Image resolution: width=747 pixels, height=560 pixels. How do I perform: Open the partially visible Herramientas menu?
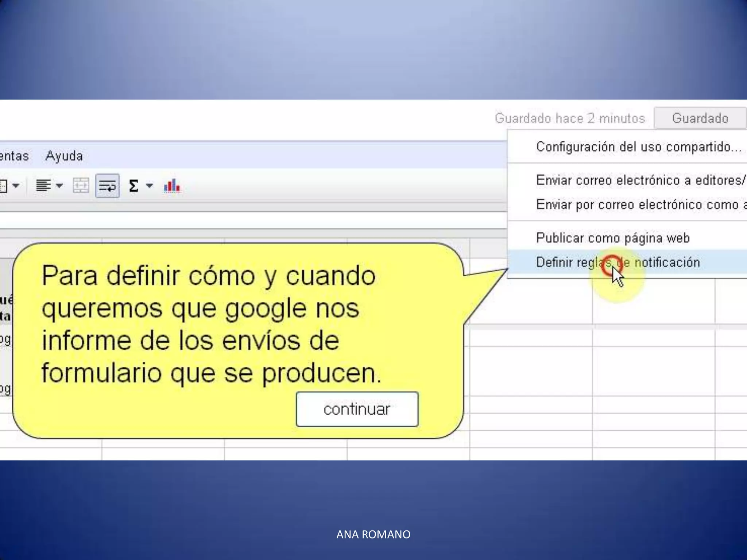pyautogui.click(x=14, y=156)
